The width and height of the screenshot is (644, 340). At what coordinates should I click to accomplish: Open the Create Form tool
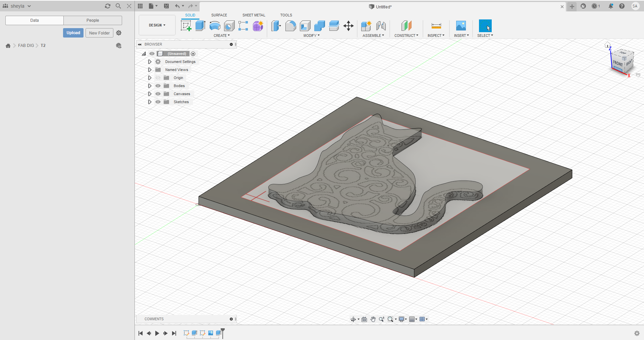(x=258, y=26)
